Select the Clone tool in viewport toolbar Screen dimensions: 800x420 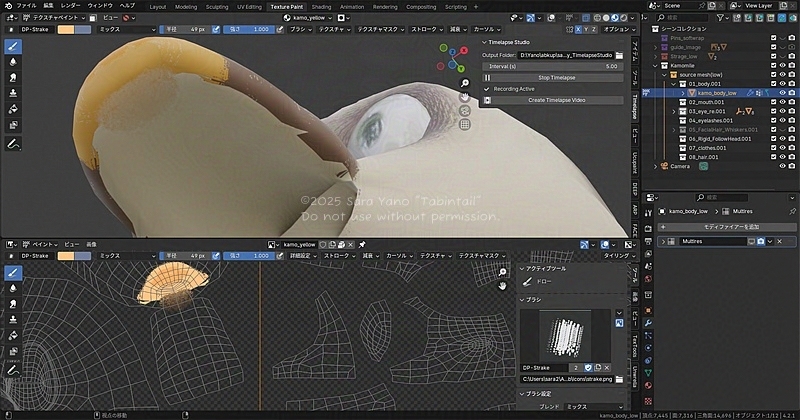coord(13,93)
